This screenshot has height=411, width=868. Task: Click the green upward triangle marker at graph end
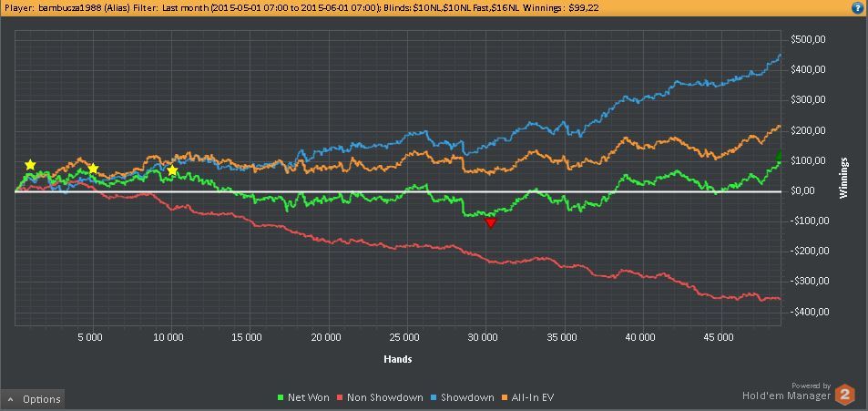click(779, 155)
